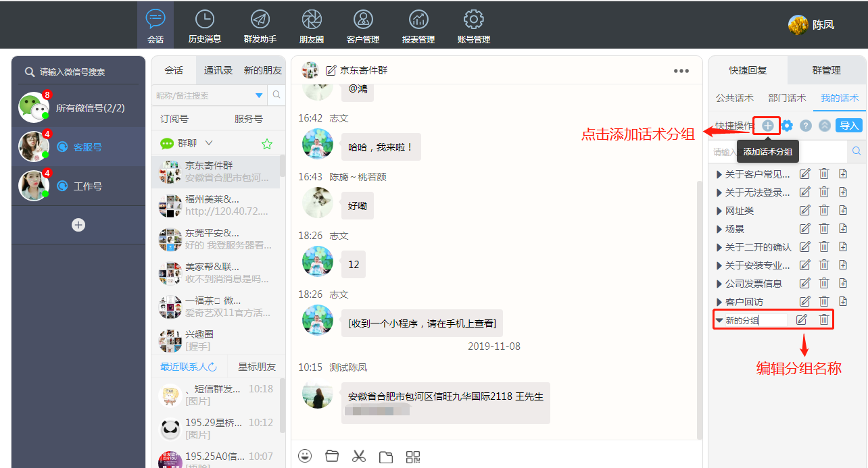868x468 pixels.
Task: Select the 星标朋友 tab
Action: click(257, 367)
